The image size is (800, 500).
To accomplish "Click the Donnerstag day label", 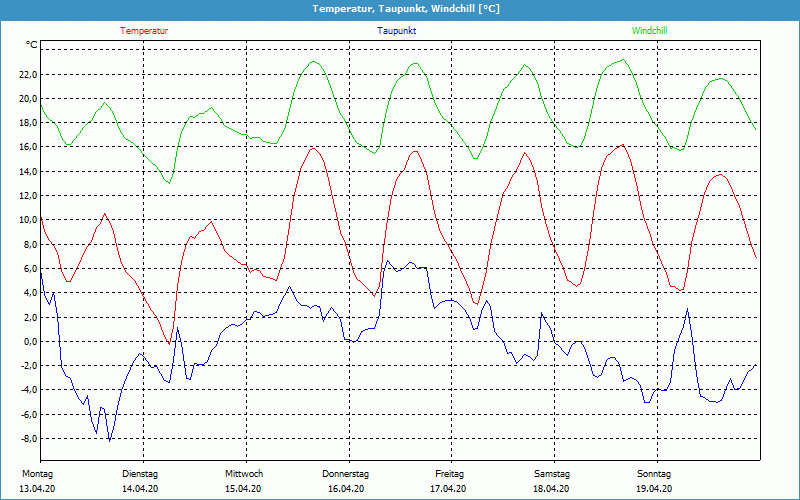I will click(x=345, y=474).
